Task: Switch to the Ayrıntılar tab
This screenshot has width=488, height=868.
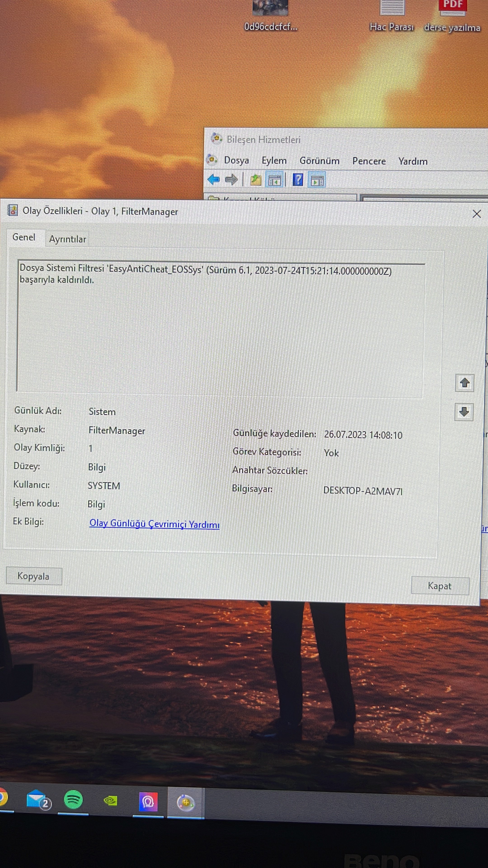Action: click(67, 239)
